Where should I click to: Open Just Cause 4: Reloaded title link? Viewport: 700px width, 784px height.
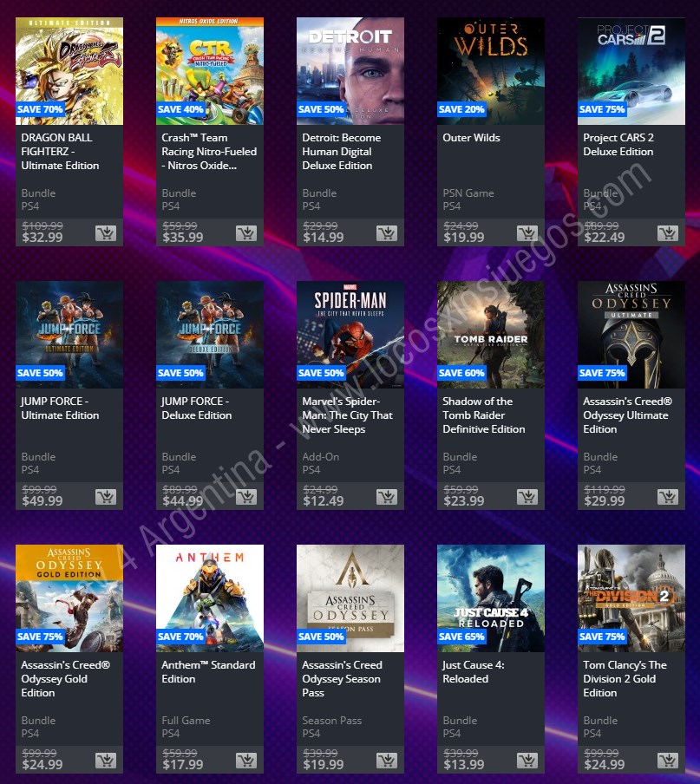473,671
